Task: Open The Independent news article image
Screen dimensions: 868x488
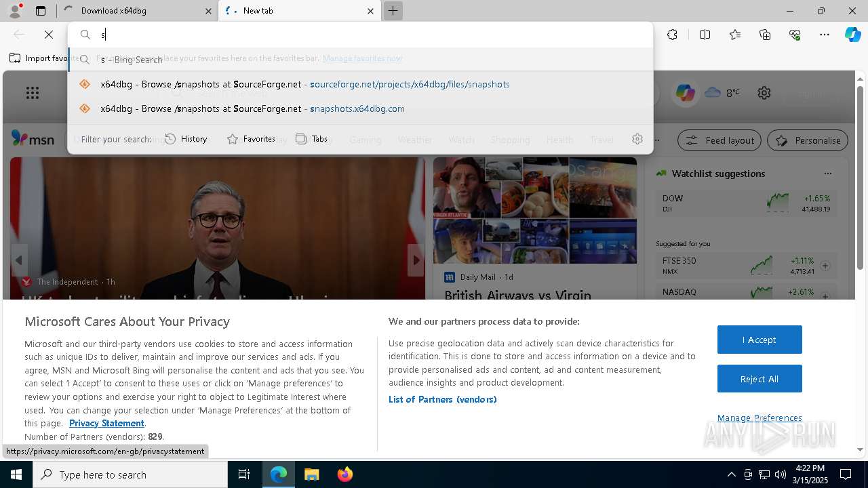Action: pos(217,228)
